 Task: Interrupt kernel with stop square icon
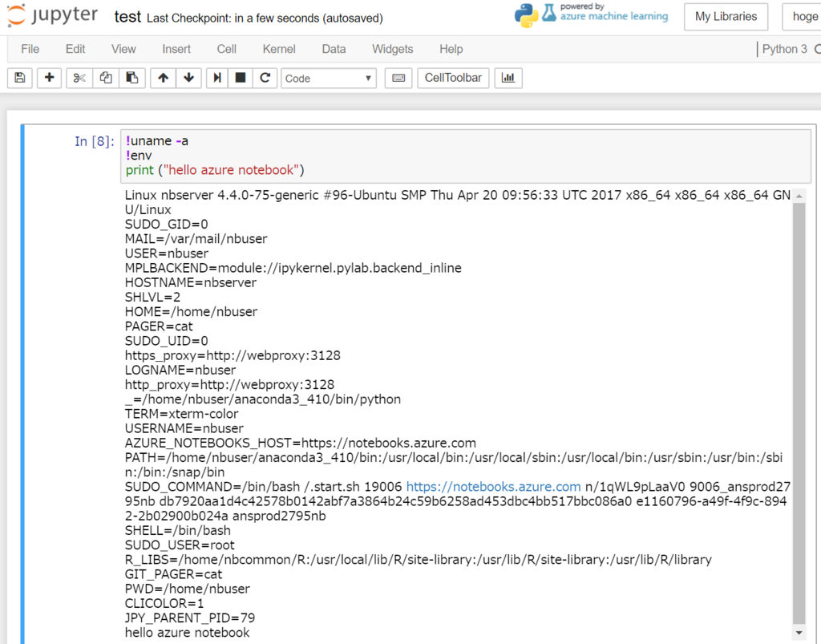[x=241, y=78]
